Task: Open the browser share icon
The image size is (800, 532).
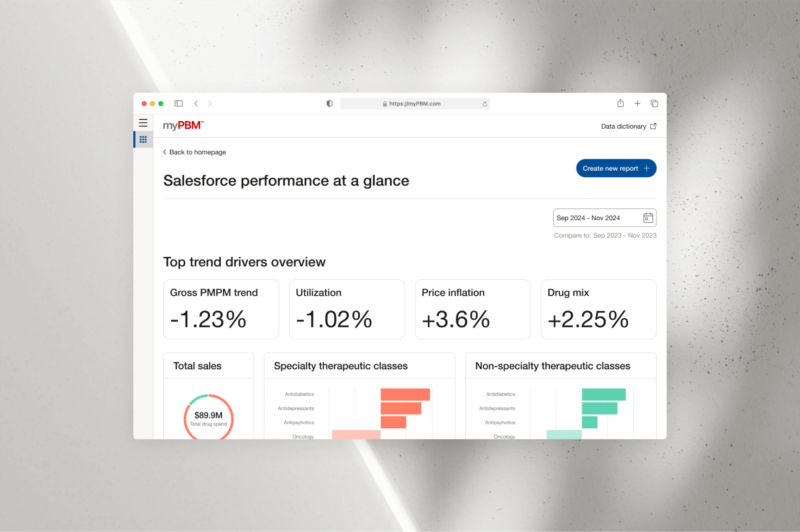Action: (620, 103)
